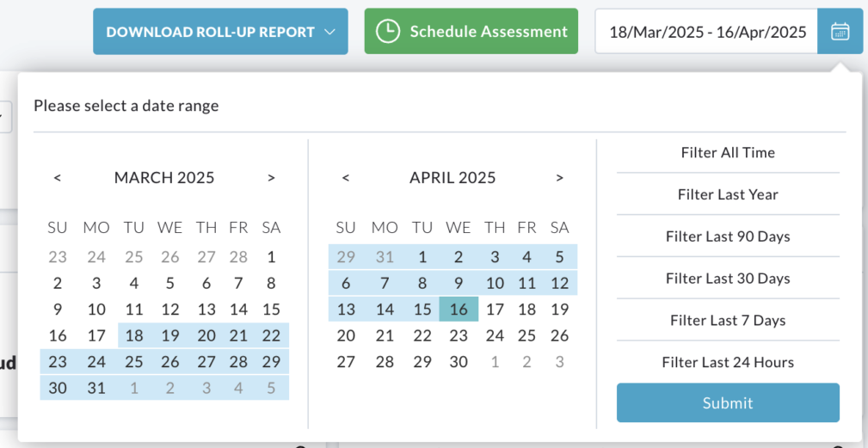Viewport: 868px width, 448px height.
Task: Go to previous month from March 2025
Action: [x=57, y=178]
